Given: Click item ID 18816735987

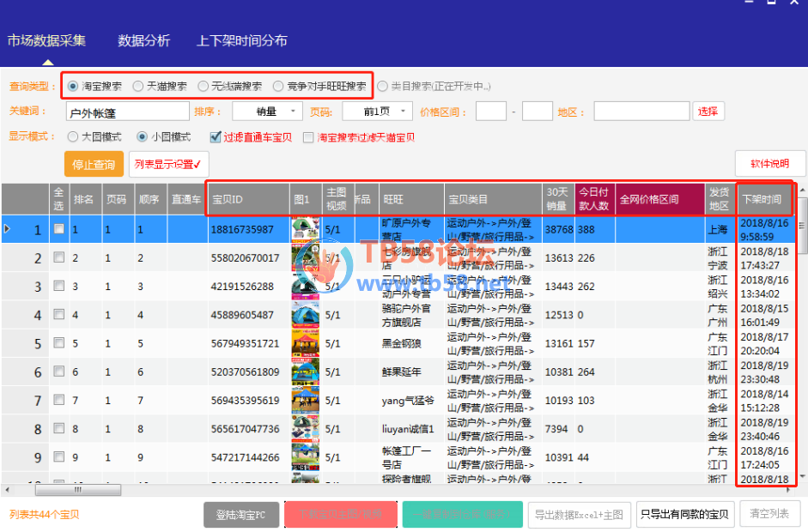Looking at the screenshot, I should 242,230.
